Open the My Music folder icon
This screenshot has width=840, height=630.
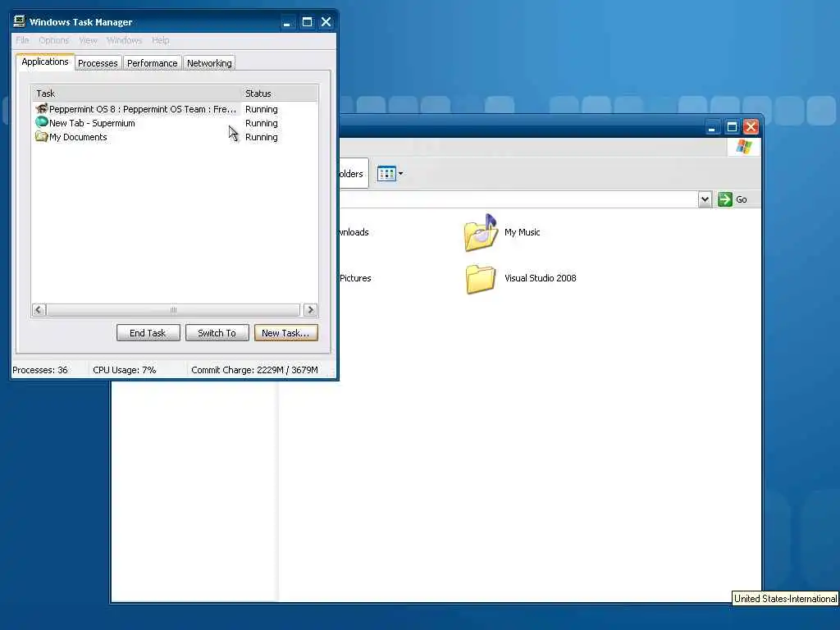pyautogui.click(x=481, y=232)
